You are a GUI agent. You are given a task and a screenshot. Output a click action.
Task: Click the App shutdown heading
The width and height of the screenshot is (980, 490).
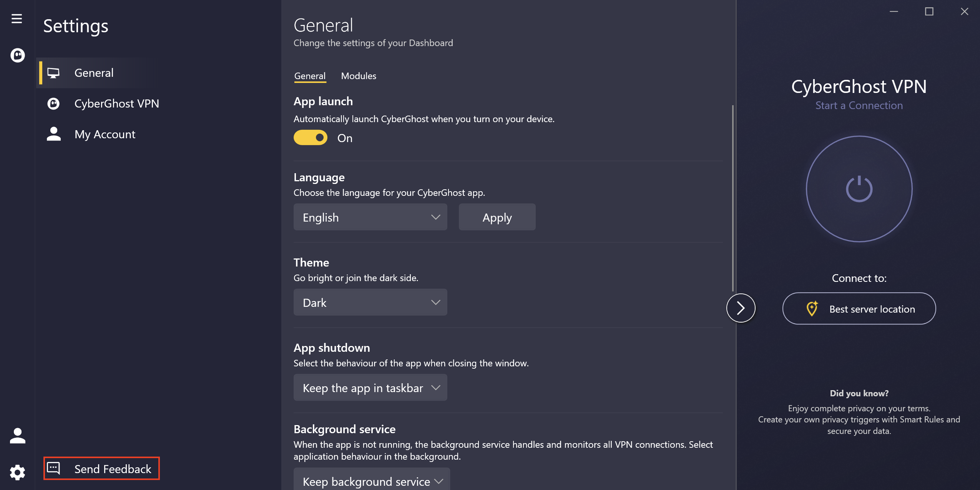click(x=332, y=348)
